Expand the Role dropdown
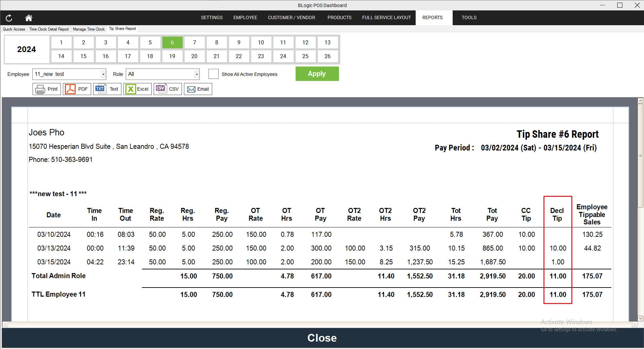Screen dimensions: 644x349 tap(196, 74)
